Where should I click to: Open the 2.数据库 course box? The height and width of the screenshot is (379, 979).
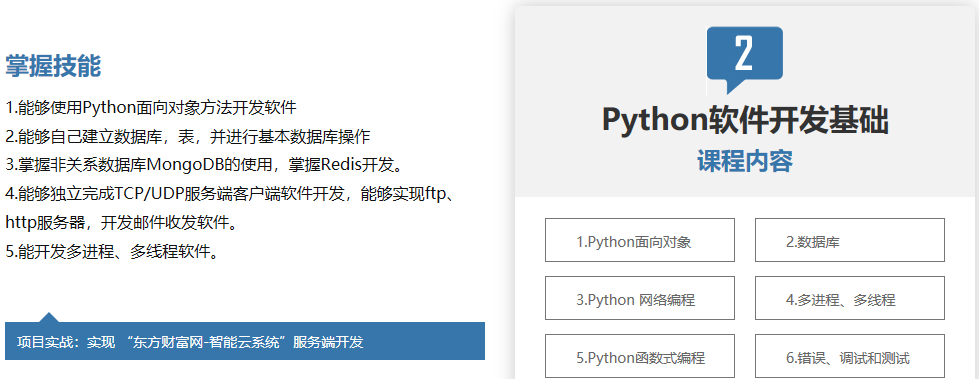click(x=849, y=240)
